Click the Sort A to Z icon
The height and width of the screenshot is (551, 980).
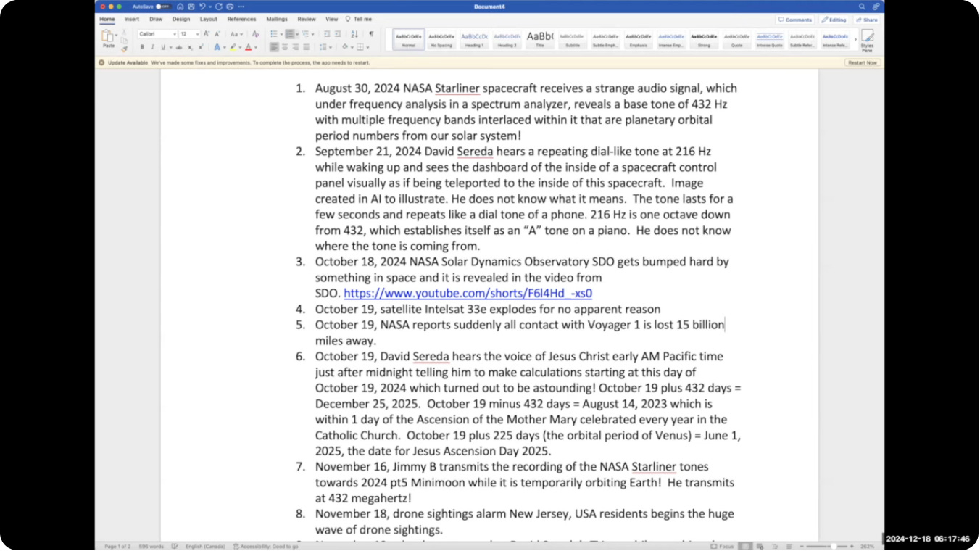[354, 34]
